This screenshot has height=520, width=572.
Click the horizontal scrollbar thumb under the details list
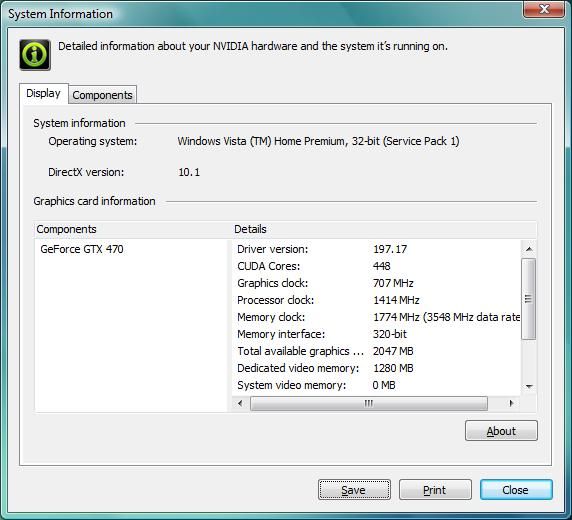click(x=369, y=403)
